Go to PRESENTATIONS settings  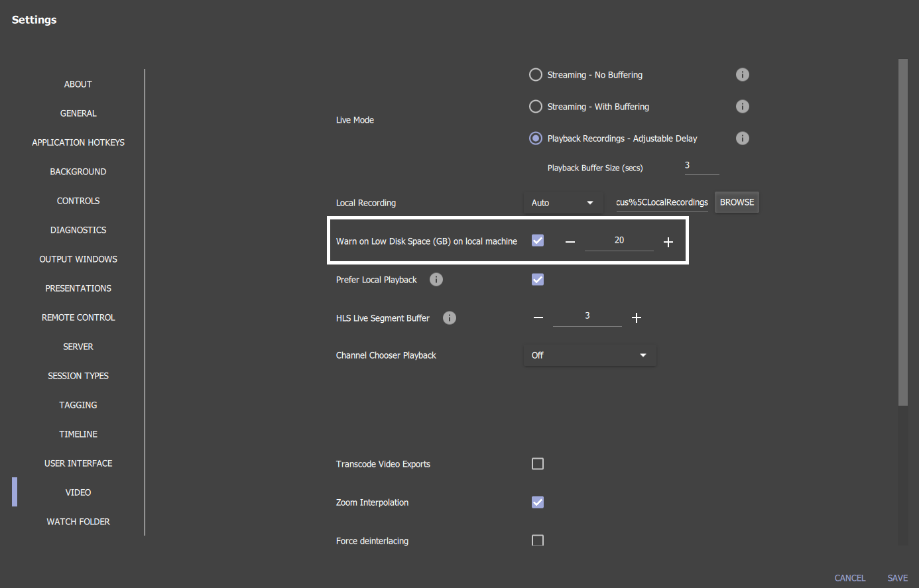click(78, 288)
